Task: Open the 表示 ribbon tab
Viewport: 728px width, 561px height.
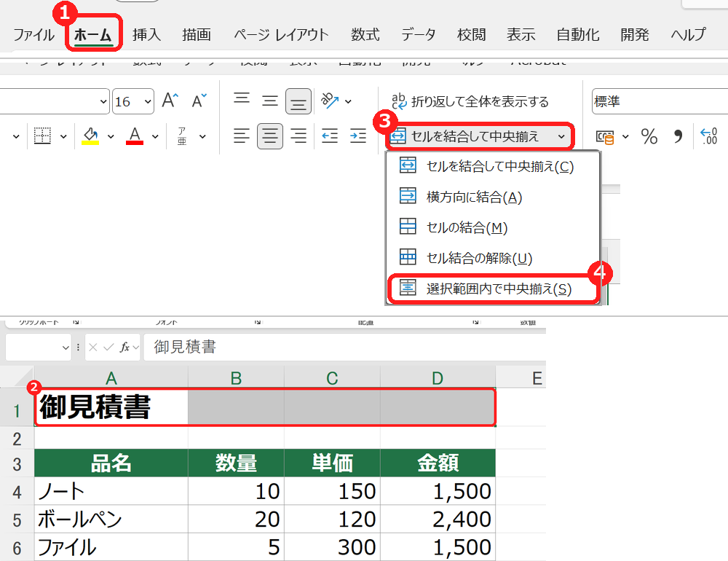Action: tap(521, 35)
